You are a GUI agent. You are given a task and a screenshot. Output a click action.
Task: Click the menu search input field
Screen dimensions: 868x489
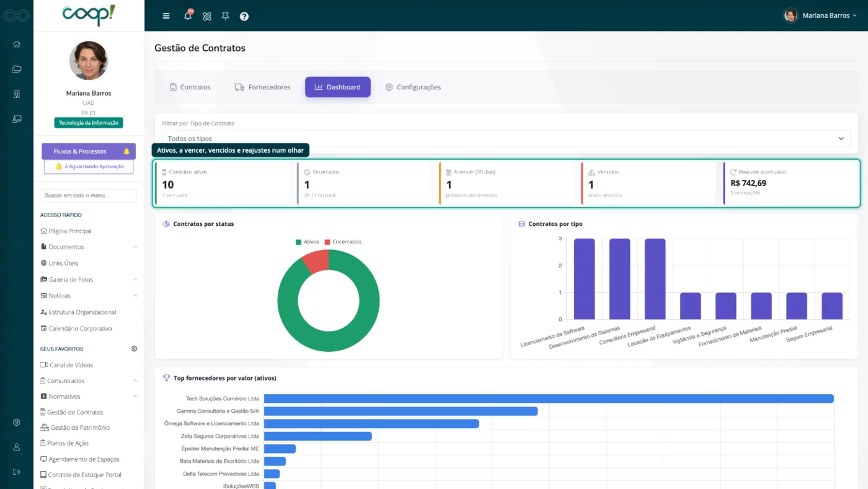point(89,195)
